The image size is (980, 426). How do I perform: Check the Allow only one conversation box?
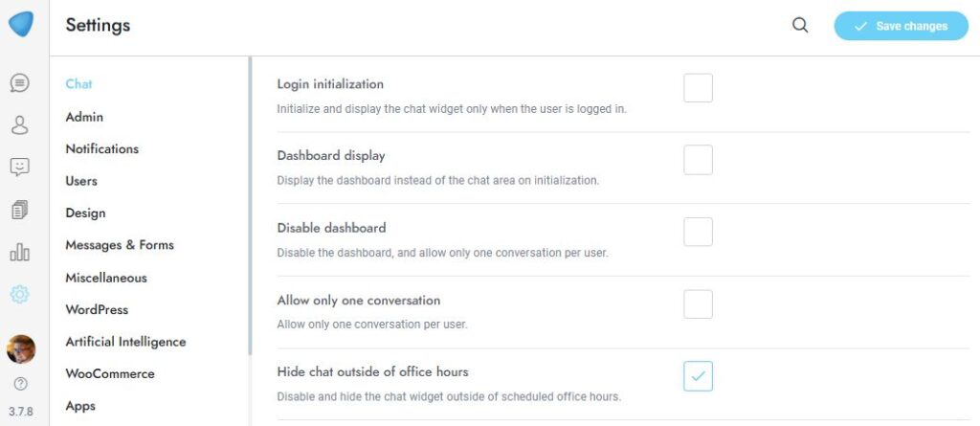[x=698, y=304]
